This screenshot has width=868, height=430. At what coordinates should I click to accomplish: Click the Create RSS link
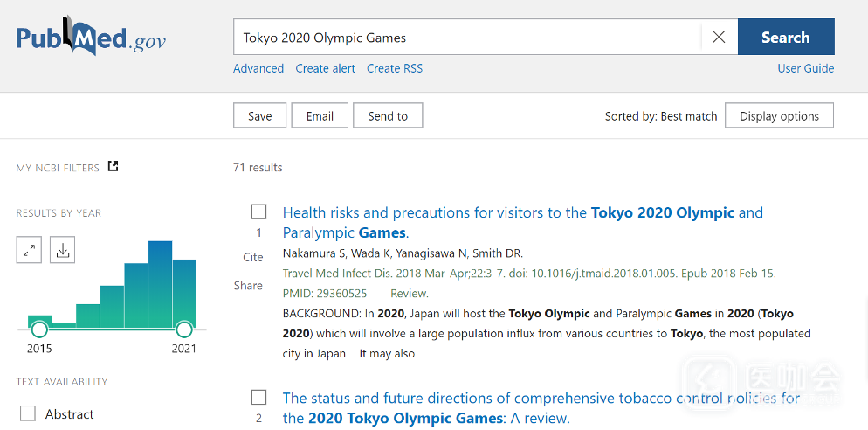coord(394,68)
